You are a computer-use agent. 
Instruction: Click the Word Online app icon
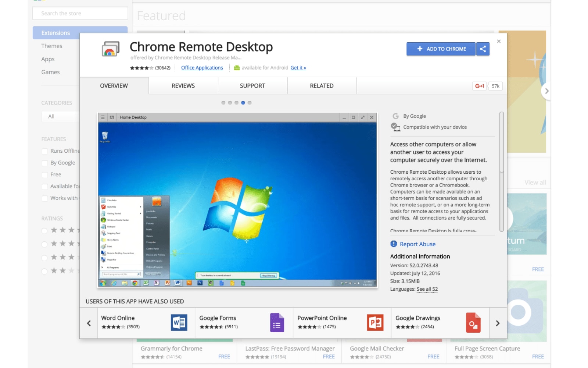pyautogui.click(x=179, y=322)
